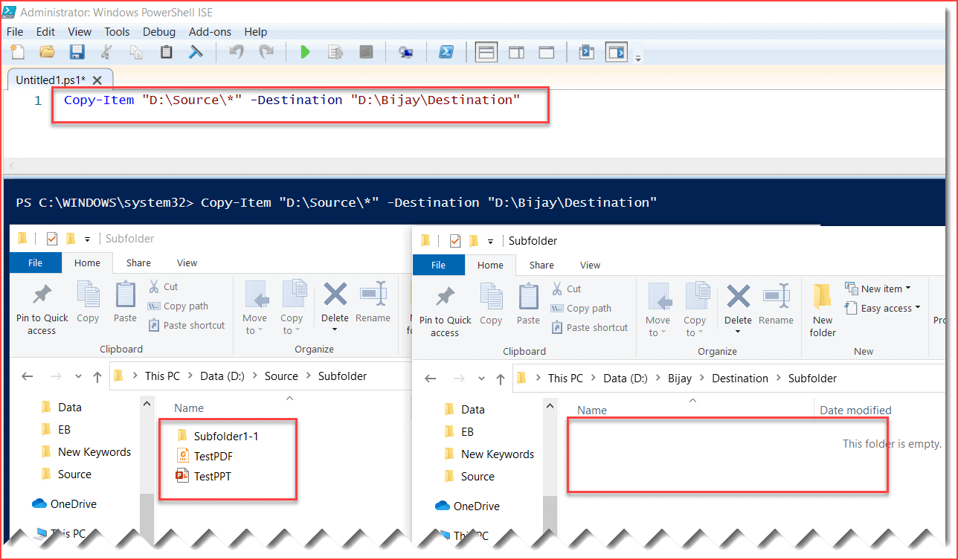Open OneDrive in Destination window navigation pane
The image size is (958, 560).
tap(467, 506)
